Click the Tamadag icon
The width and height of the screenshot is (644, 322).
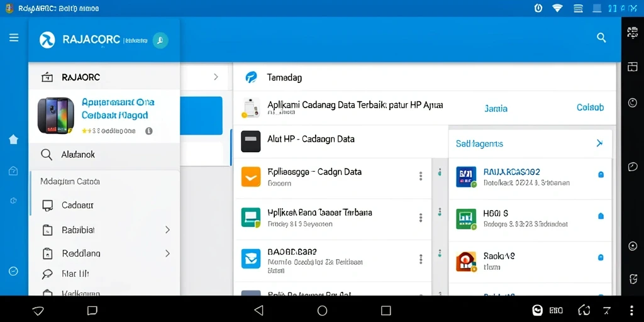(x=251, y=77)
